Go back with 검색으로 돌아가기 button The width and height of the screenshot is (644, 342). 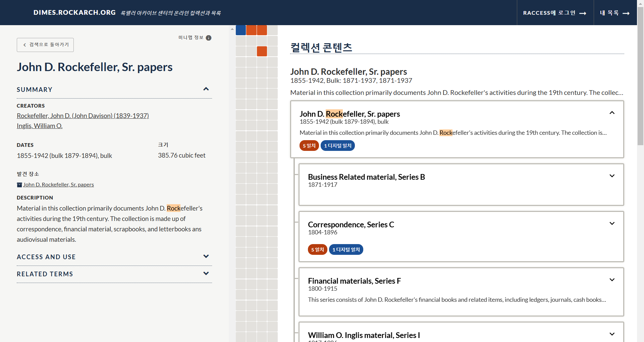(x=45, y=45)
